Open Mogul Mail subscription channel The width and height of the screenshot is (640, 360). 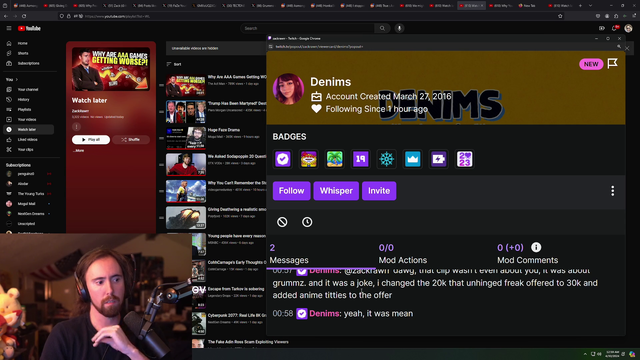coord(26,204)
